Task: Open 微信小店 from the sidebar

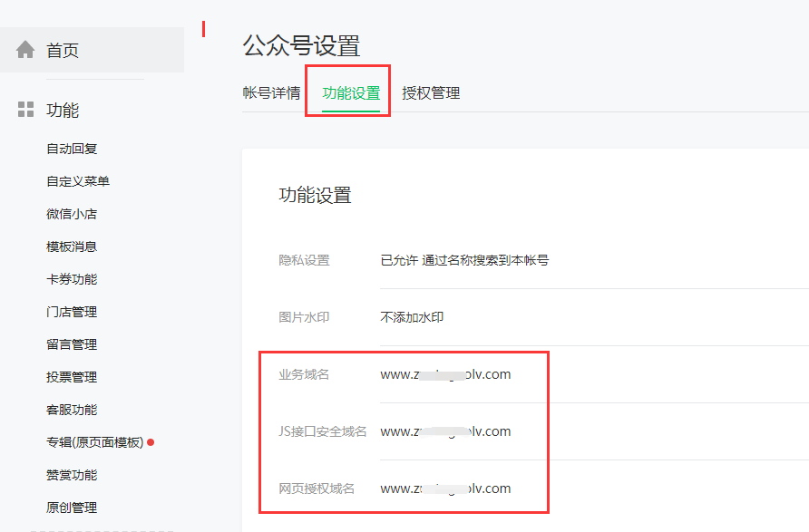Action: [72, 214]
